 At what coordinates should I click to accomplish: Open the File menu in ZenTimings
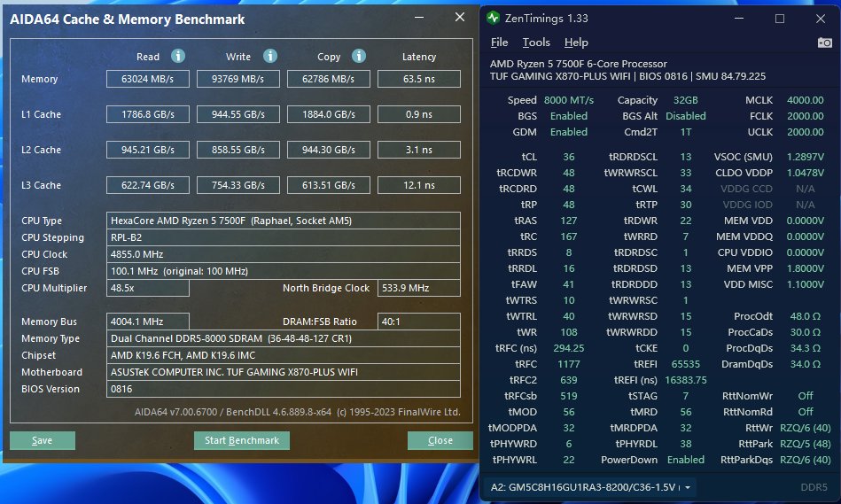tap(499, 43)
